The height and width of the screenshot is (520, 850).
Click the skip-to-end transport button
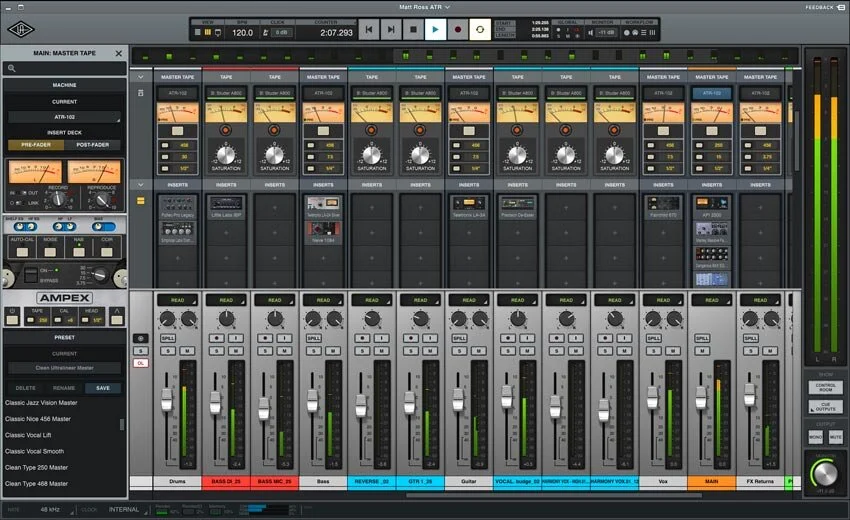tap(391, 30)
